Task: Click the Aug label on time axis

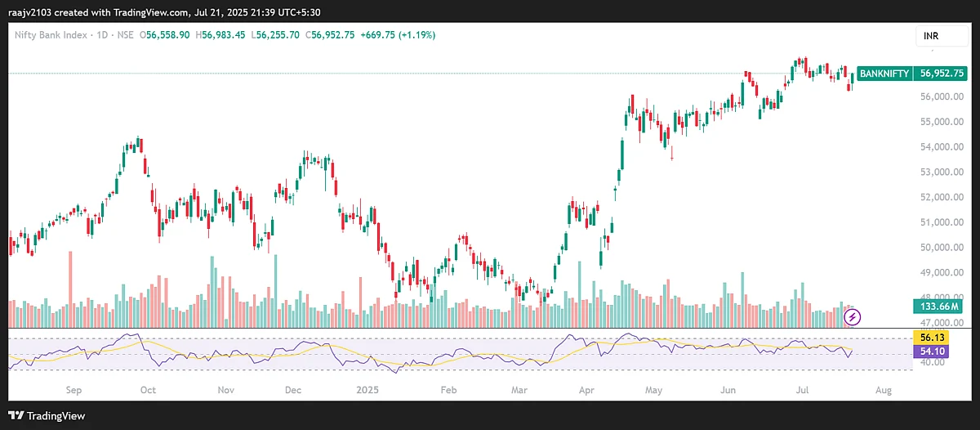Action: (883, 391)
